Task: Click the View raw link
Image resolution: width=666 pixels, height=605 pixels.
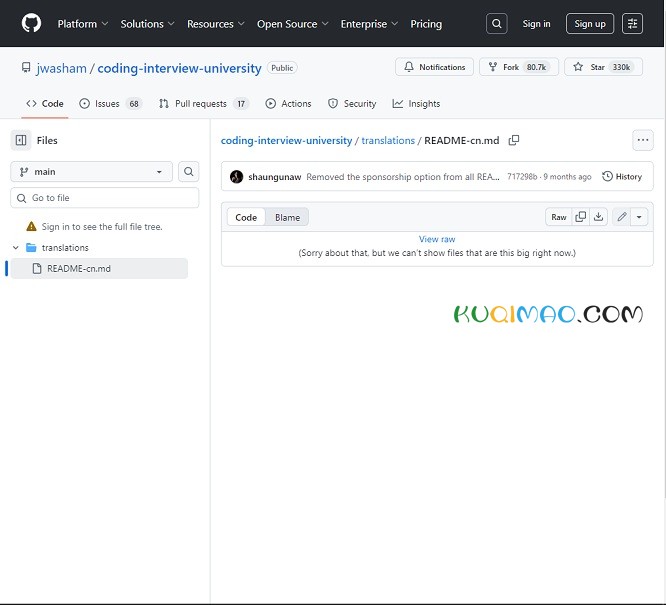Action: point(437,239)
